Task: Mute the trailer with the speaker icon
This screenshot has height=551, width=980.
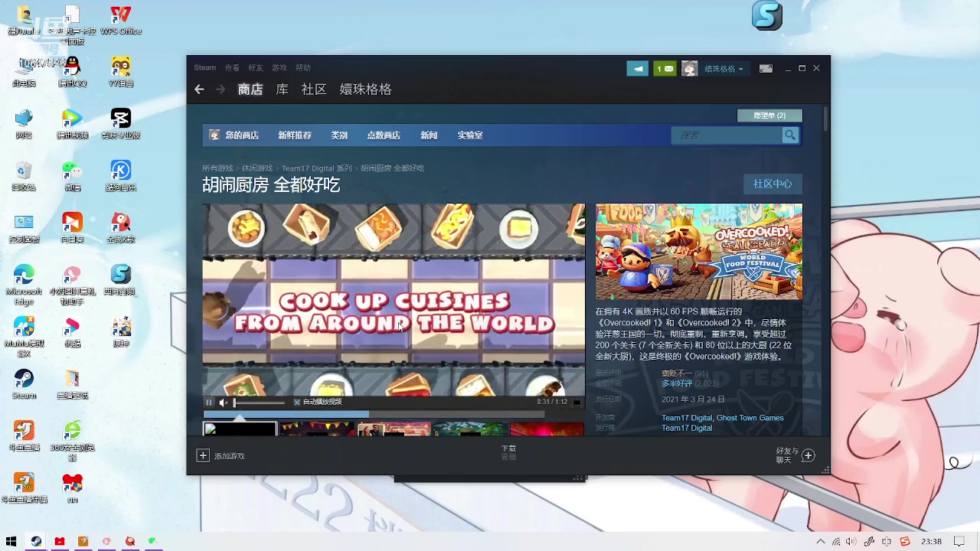Action: point(223,402)
